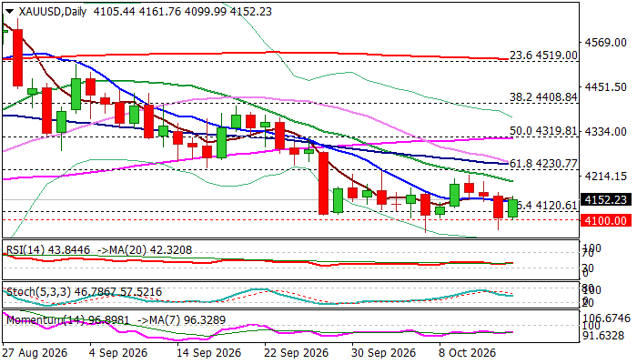The width and height of the screenshot is (637, 364).
Task: Click the triangle arrow beside XAUUSD,Daily
Action: tap(9, 12)
